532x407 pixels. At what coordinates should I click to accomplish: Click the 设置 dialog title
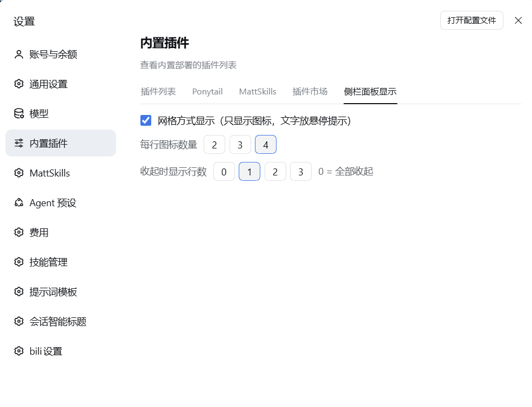(x=24, y=22)
